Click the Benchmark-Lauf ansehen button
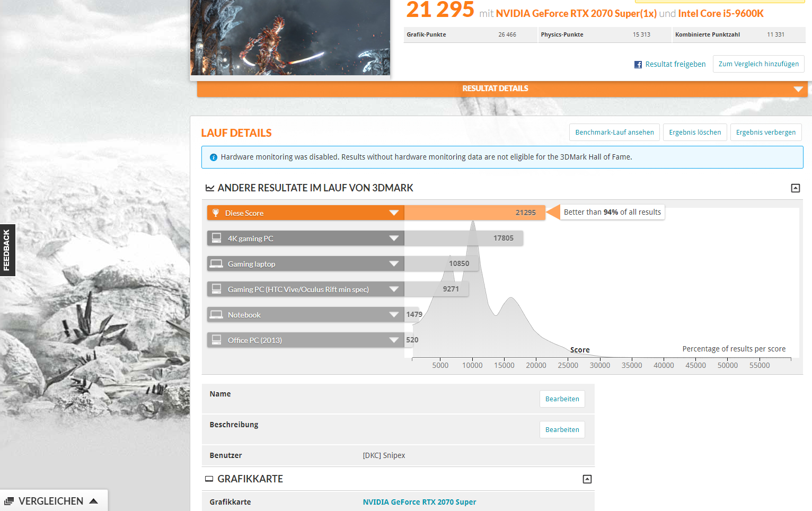 point(615,133)
